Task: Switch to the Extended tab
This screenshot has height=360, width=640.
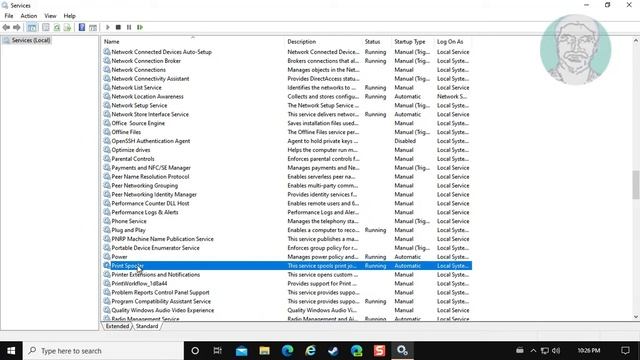Action: [x=117, y=326]
